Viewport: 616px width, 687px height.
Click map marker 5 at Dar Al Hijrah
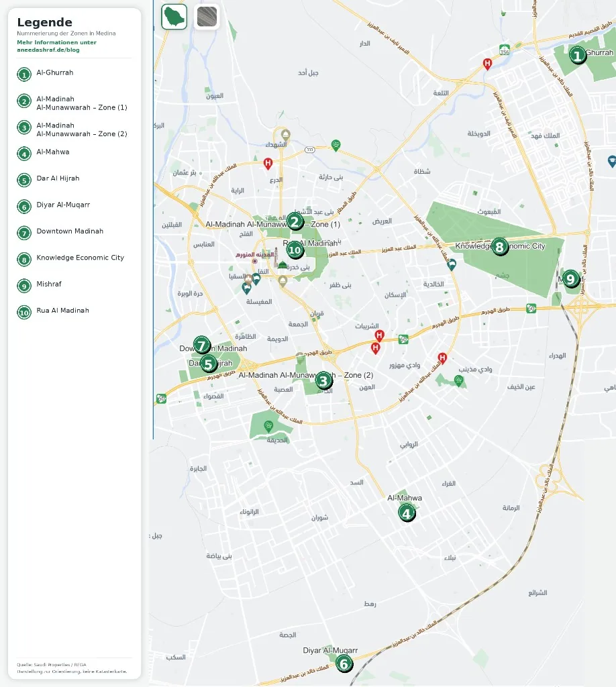tap(209, 363)
